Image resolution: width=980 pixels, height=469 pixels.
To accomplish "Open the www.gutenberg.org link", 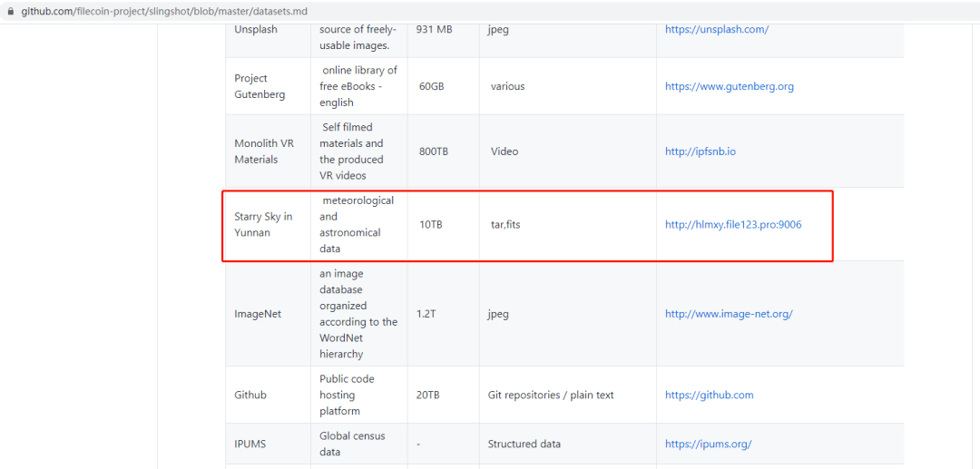I will tap(730, 86).
